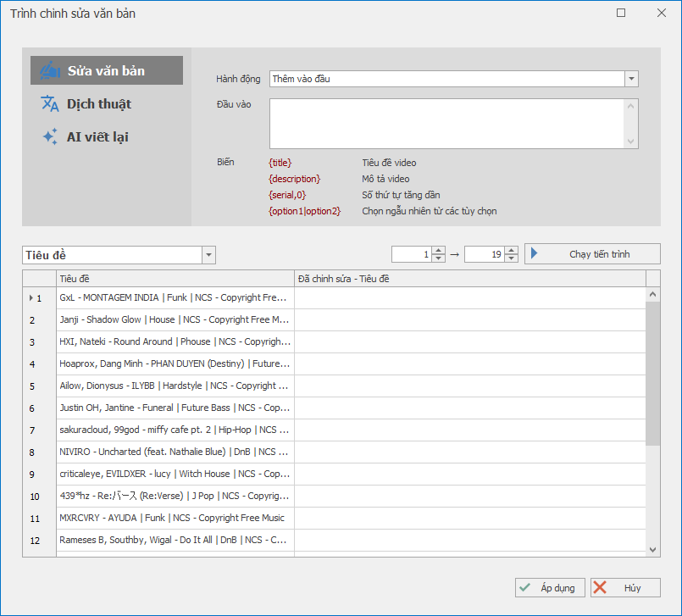682x616 pixels.
Task: Click the Đã chỉnh sửa - Tiêu đề column header
Action: [x=469, y=279]
